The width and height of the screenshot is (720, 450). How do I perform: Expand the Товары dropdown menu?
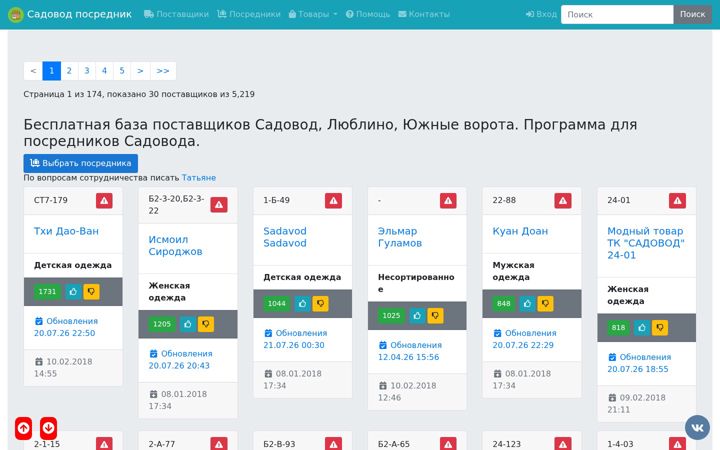click(x=313, y=14)
